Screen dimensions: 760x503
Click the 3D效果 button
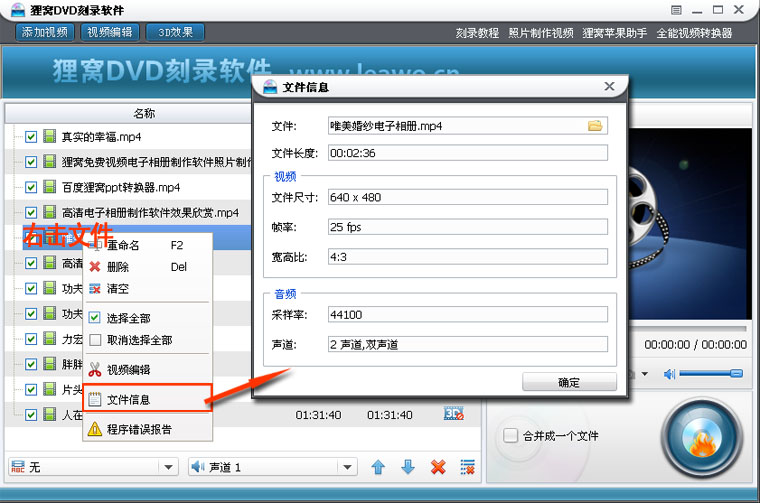(175, 32)
